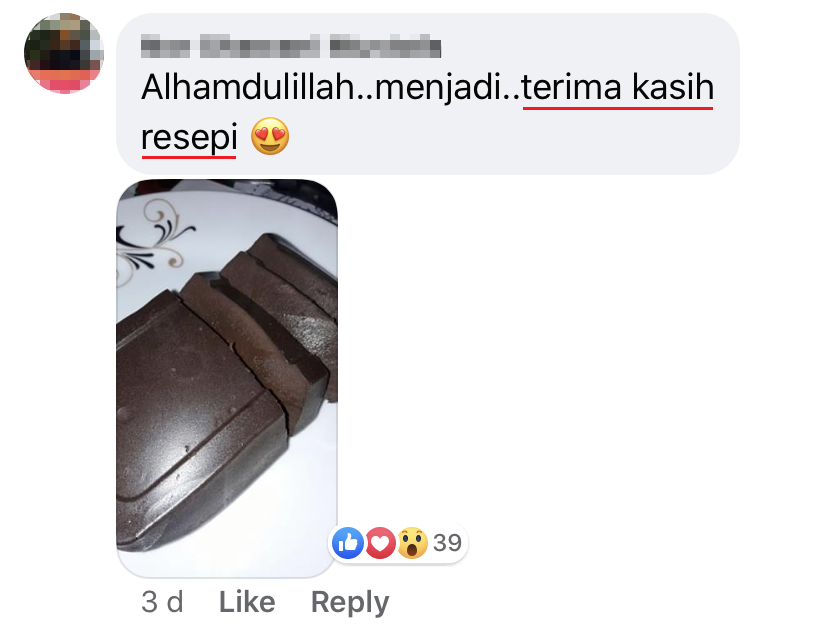
Task: Click the word Alhamdulillah in comment
Action: [x=247, y=87]
